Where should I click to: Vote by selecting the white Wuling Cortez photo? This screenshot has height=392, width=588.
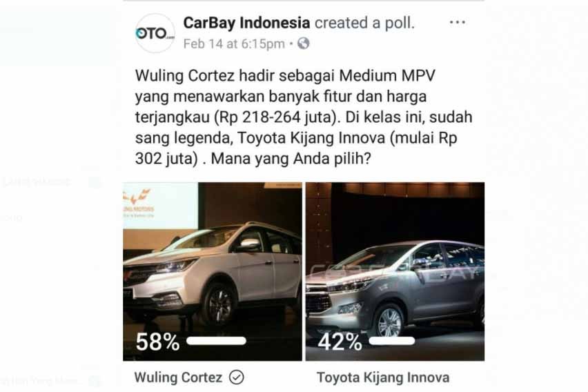tap(213, 271)
